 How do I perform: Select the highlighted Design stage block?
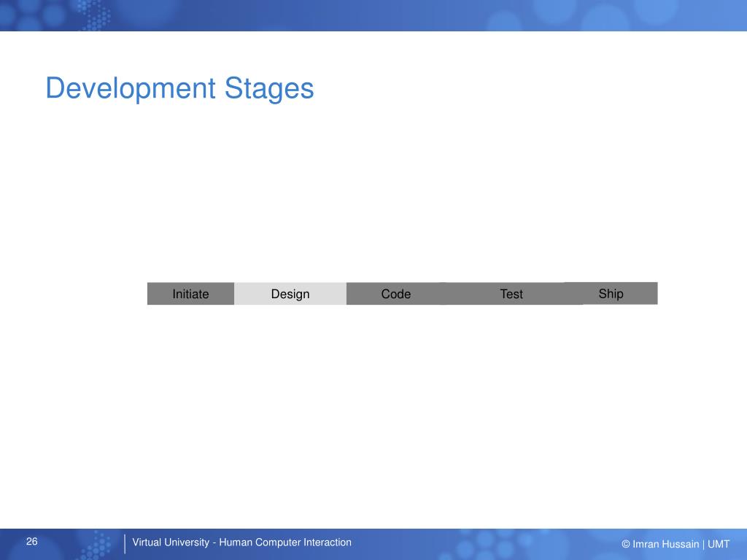pyautogui.click(x=290, y=294)
